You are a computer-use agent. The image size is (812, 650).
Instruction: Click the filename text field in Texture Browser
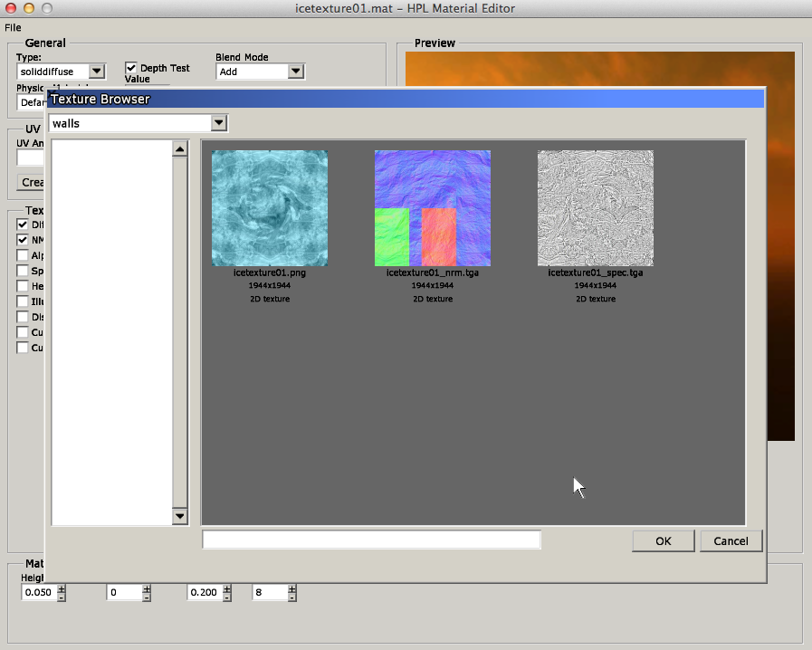pos(371,540)
